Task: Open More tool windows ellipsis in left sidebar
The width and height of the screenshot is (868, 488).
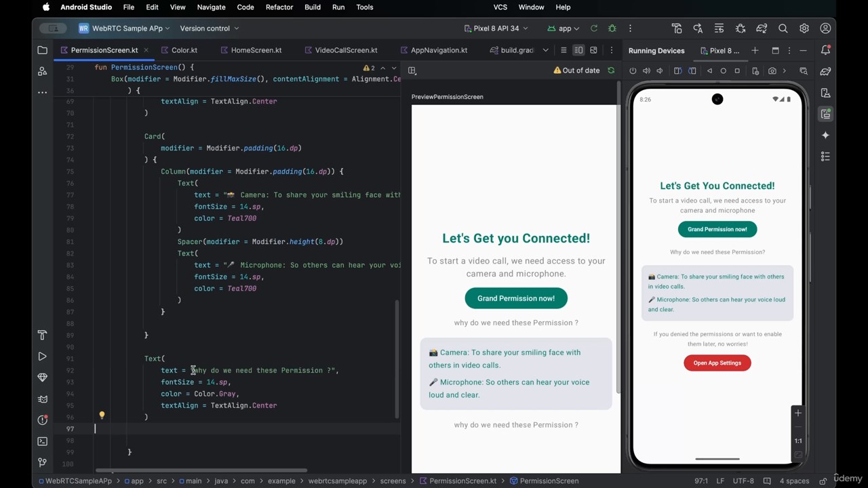Action: click(x=42, y=92)
